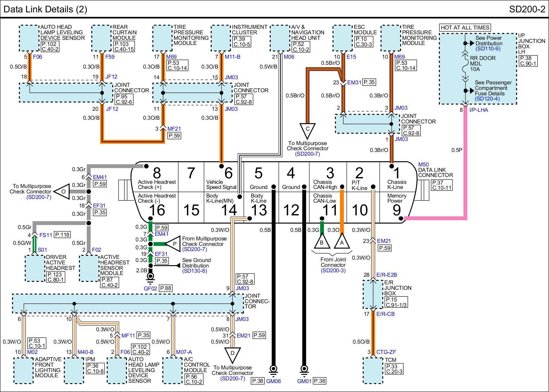The height and width of the screenshot is (392, 549).
Task: Select the GF02 ground symbol
Action: (x=150, y=277)
